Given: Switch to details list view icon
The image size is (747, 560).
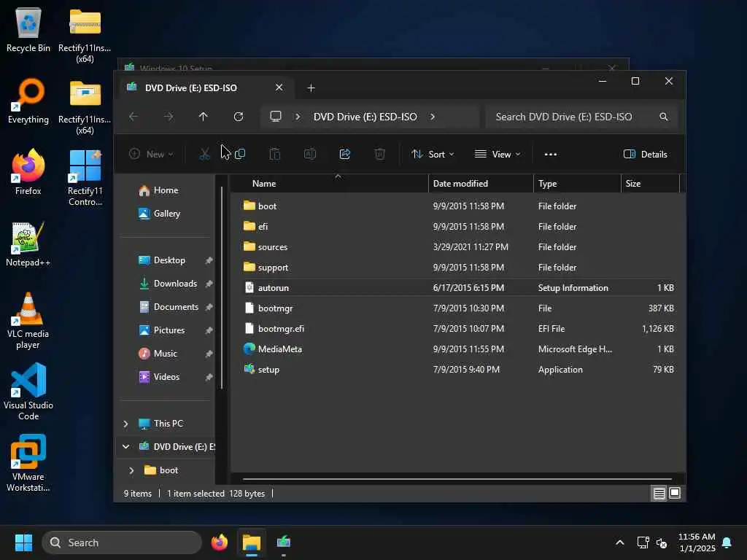Looking at the screenshot, I should pyautogui.click(x=659, y=494).
